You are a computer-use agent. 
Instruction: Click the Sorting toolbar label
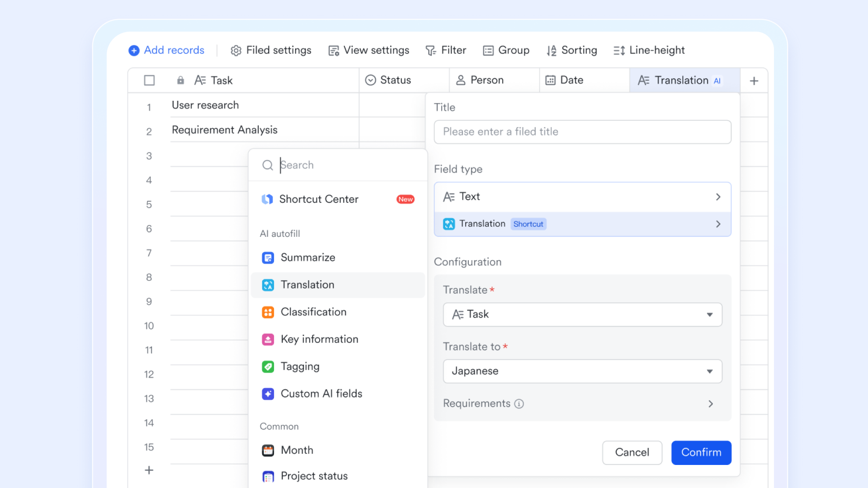coord(579,51)
